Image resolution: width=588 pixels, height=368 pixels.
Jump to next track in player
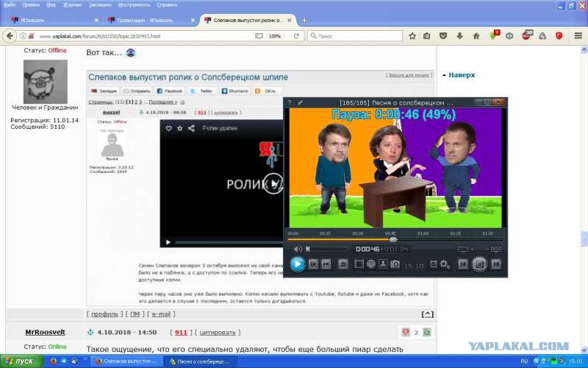495,264
